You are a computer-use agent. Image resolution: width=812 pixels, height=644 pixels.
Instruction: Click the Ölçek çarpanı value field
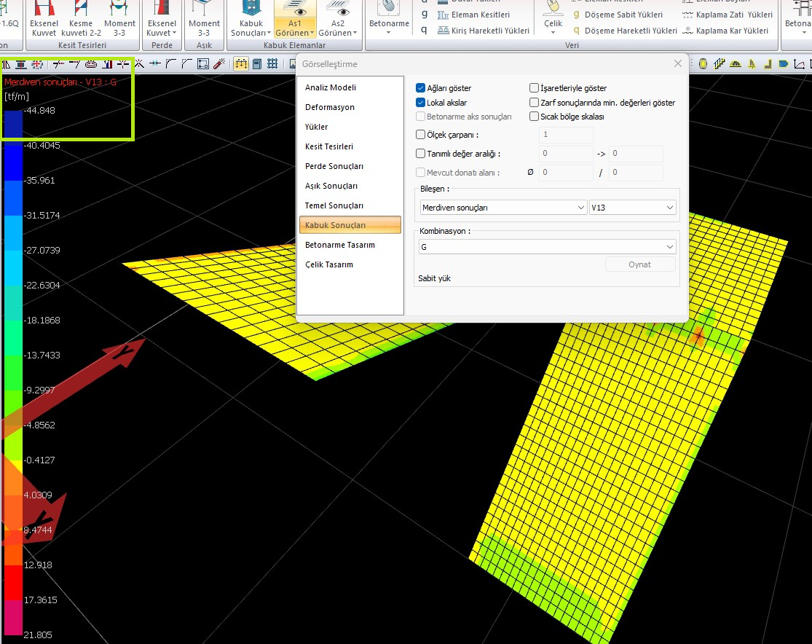click(566, 135)
